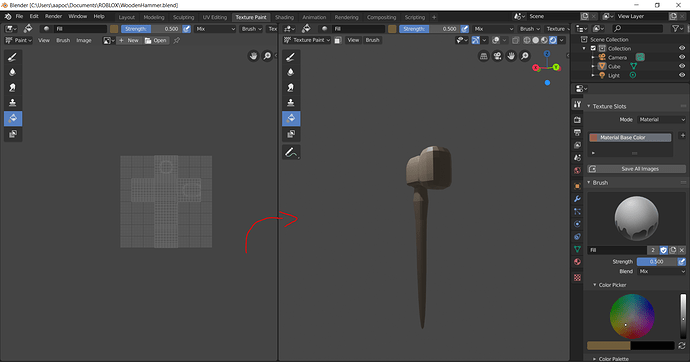Select the Mask tool in the image editor toolbar
This screenshot has height=362, width=690.
tap(13, 134)
